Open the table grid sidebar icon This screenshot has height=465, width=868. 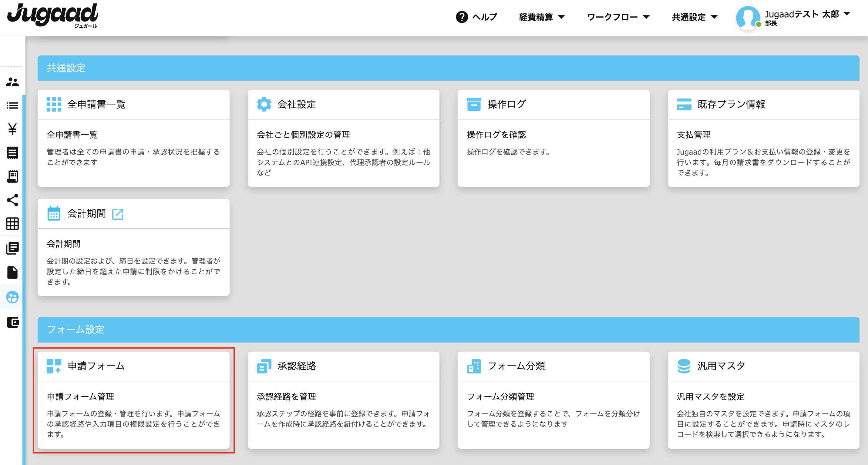[x=12, y=224]
